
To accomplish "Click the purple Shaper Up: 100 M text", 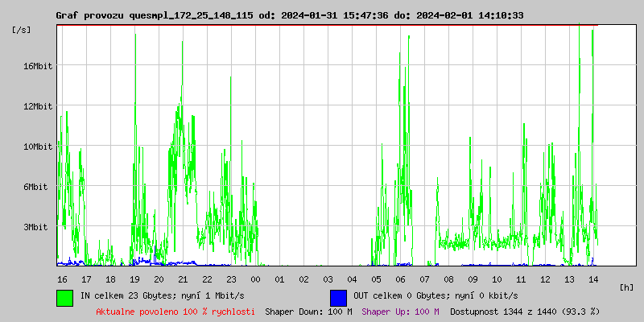I will pos(400,312).
